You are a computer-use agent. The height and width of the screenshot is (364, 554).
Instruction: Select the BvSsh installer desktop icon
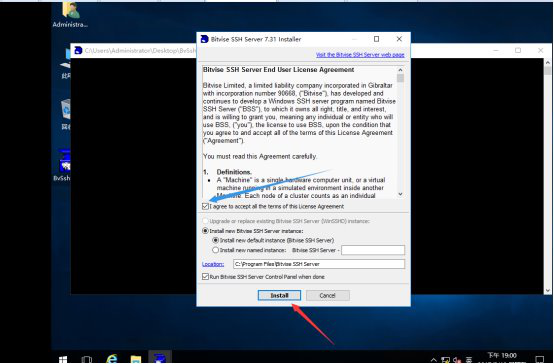click(x=62, y=165)
